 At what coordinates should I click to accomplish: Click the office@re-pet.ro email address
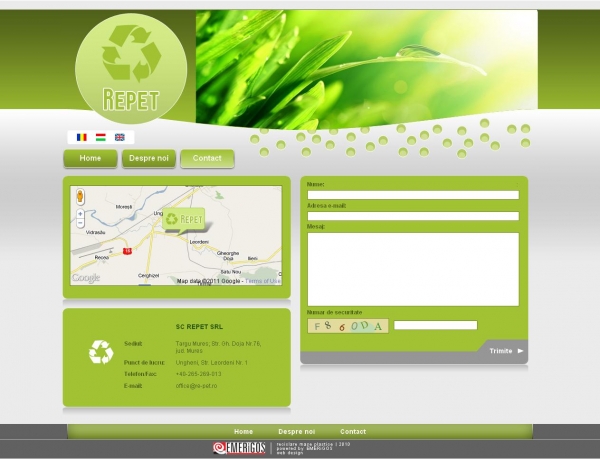click(196, 386)
